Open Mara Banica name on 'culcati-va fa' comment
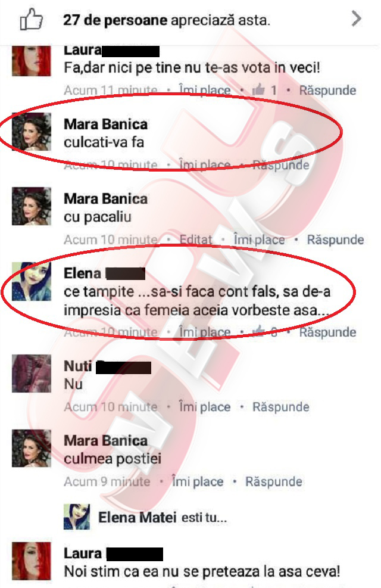Image resolution: width=381 pixels, height=588 pixels. coord(105,124)
